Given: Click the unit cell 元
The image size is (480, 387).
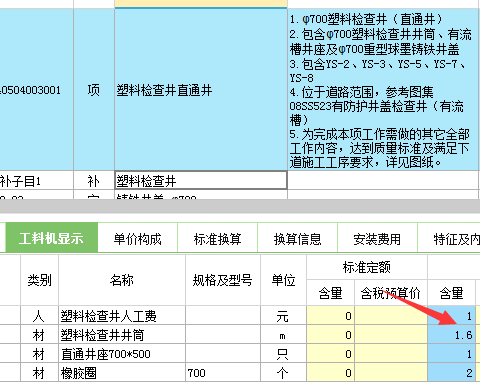Looking at the screenshot, I should tap(283, 315).
